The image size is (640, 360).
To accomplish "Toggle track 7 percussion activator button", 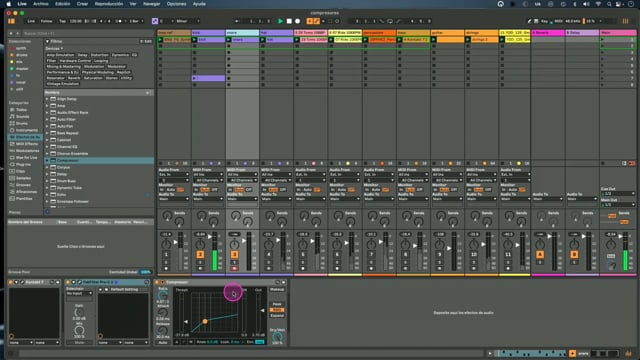I will click(371, 254).
